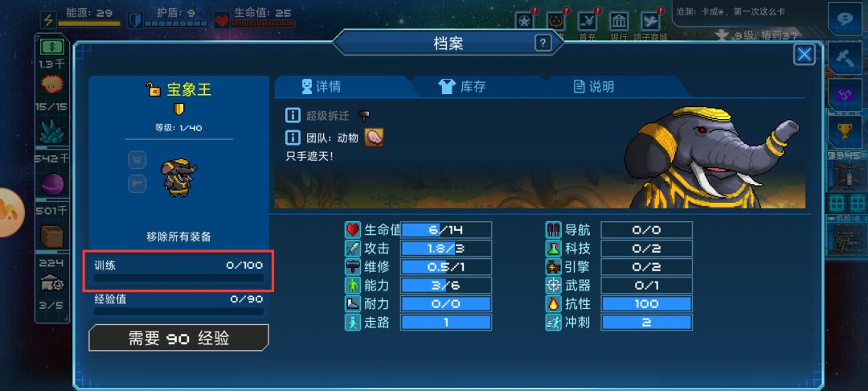Click the hammer build icon on right sidebar

click(x=845, y=58)
